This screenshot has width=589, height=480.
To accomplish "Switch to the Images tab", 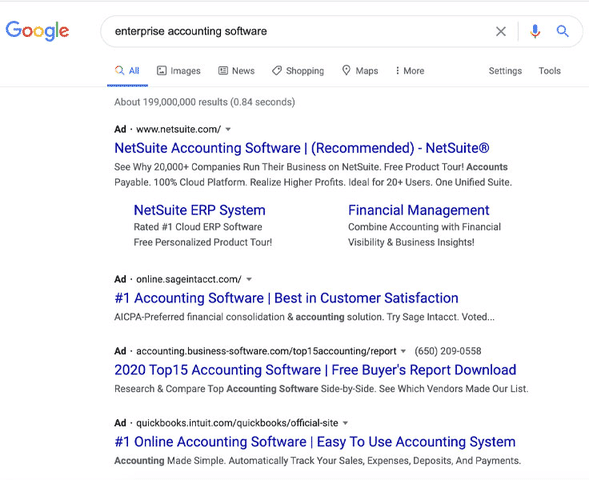I will [x=179, y=71].
